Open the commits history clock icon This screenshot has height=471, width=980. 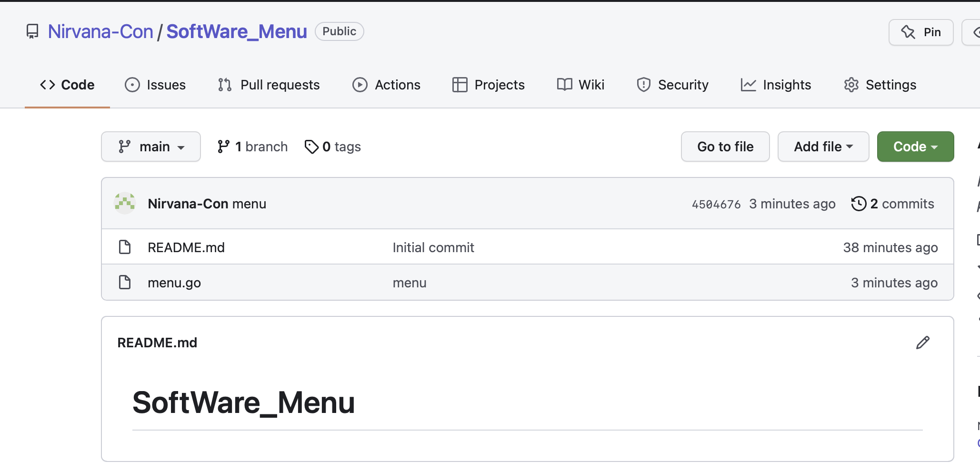coord(859,204)
